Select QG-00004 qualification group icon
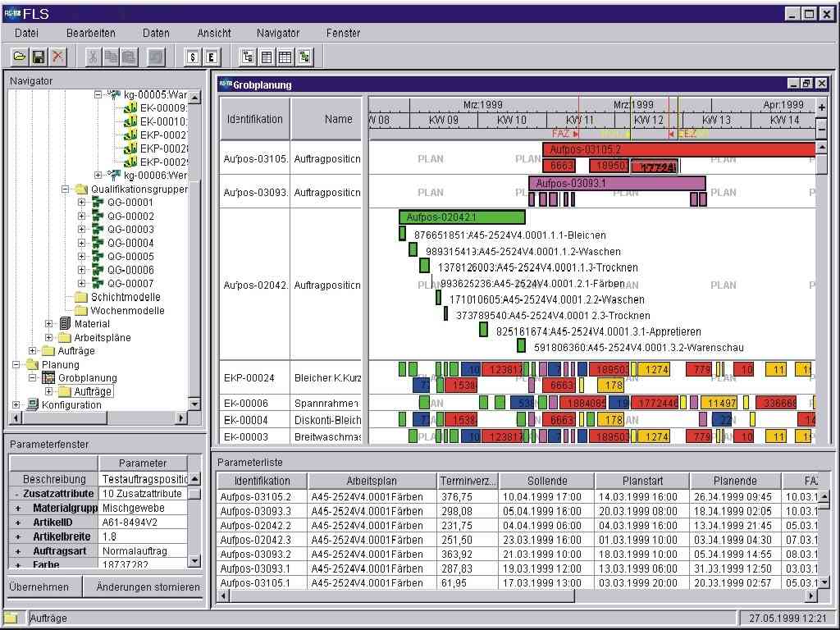 (98, 243)
